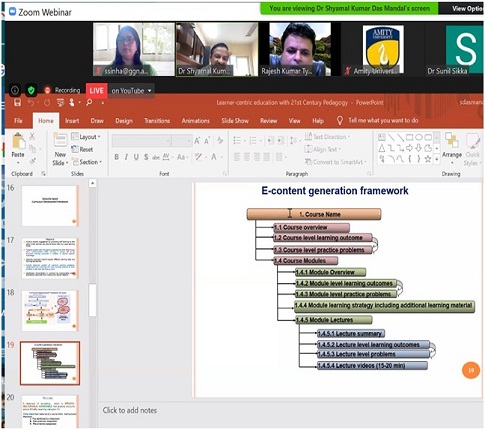This screenshot has height=430, width=485.
Task: Expand the Section dropdown
Action: [86, 162]
